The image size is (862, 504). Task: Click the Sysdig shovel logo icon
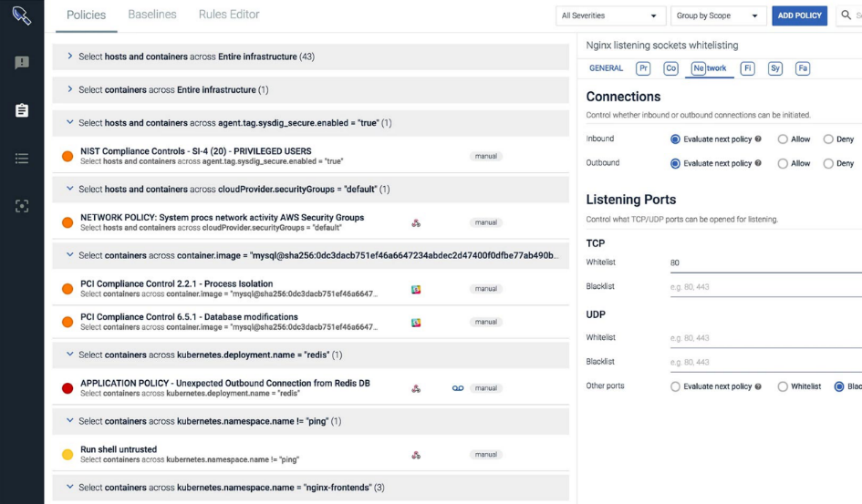coord(22,16)
